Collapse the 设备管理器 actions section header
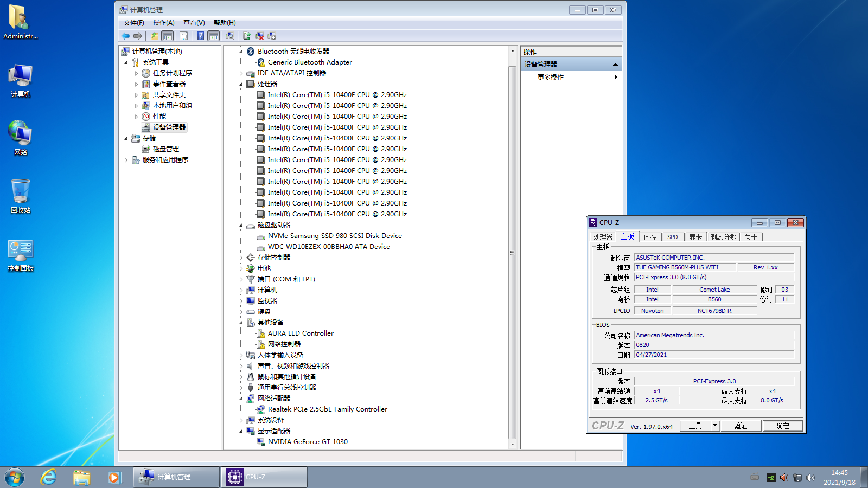This screenshot has width=868, height=488. 615,65
